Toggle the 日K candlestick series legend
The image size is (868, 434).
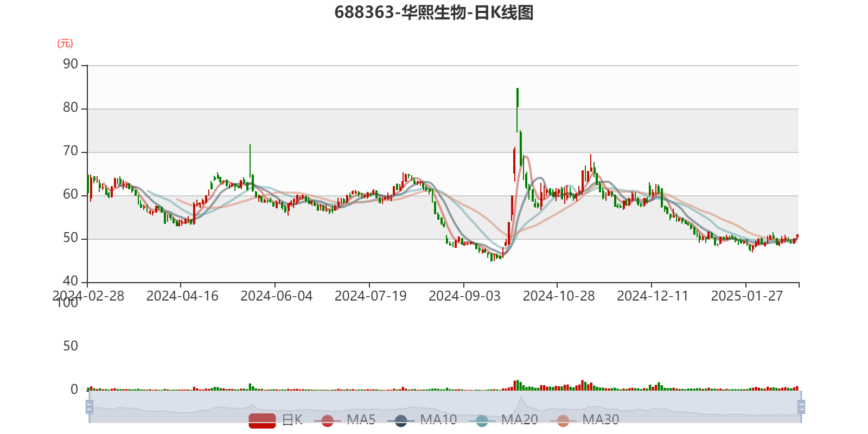[x=276, y=420]
